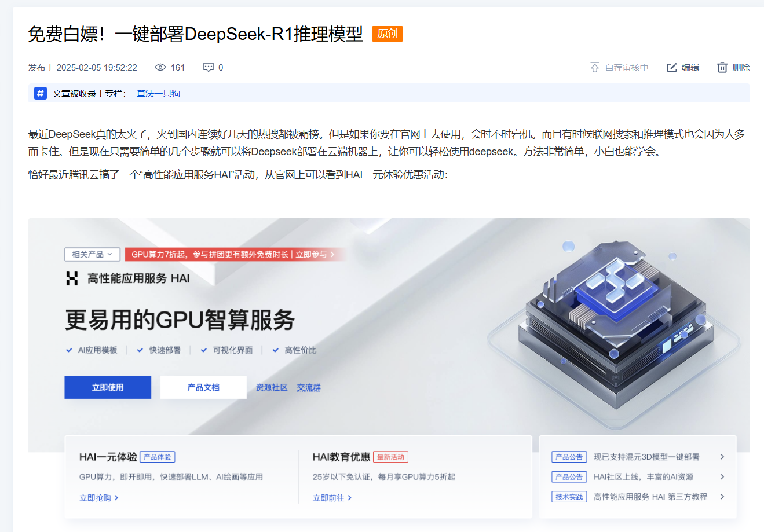
Task: Expand the 相关产品 dropdown
Action: coord(93,254)
